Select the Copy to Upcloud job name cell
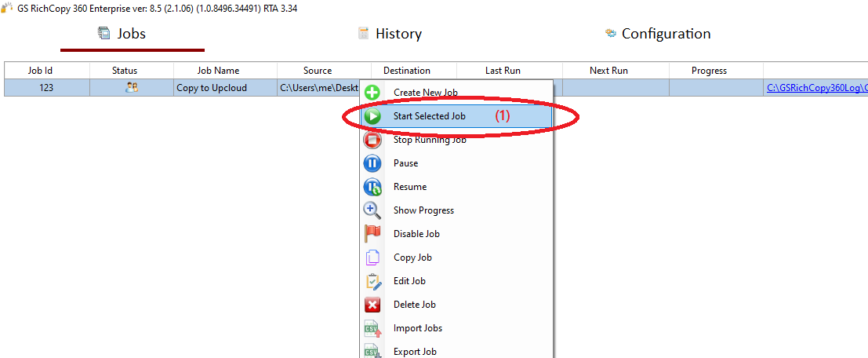The height and width of the screenshot is (358, 868). point(212,88)
